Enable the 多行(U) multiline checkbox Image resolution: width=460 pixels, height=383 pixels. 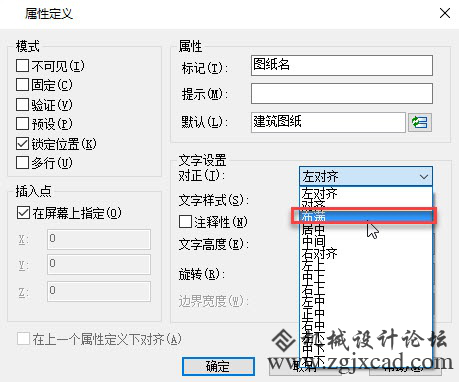[x=22, y=163]
